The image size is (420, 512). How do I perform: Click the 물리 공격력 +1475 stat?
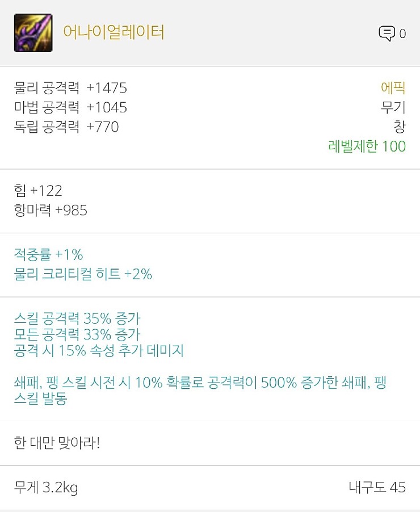[x=70, y=88]
